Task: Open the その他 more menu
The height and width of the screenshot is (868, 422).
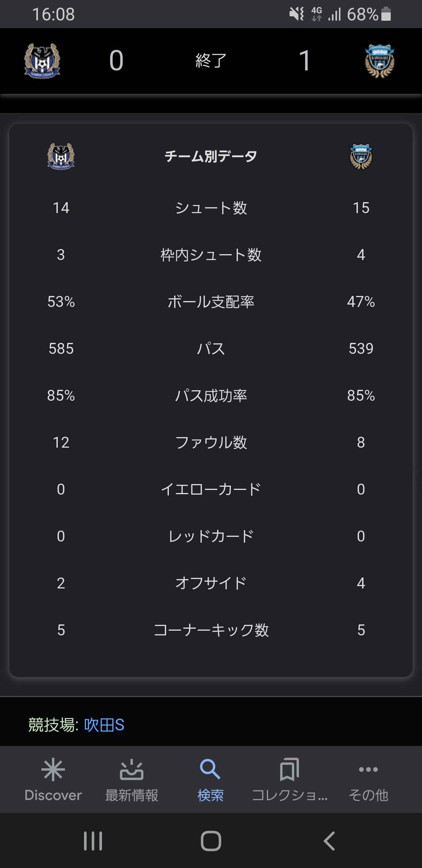Action: (x=368, y=779)
